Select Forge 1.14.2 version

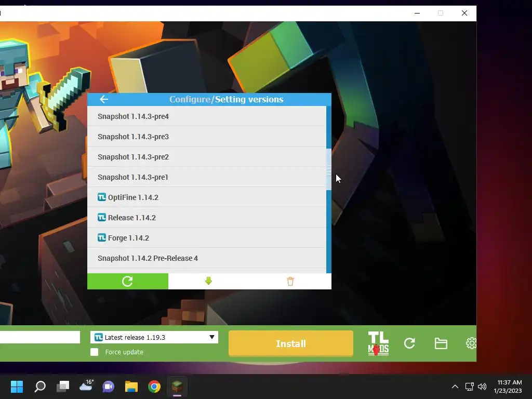pyautogui.click(x=207, y=238)
